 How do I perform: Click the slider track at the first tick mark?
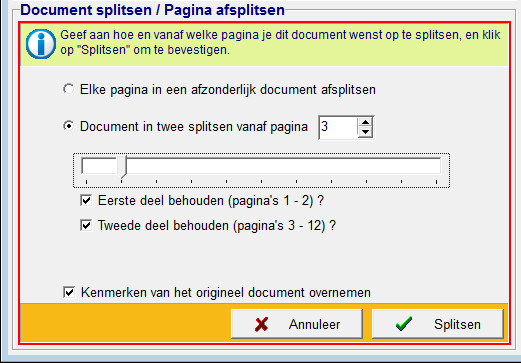coord(86,166)
